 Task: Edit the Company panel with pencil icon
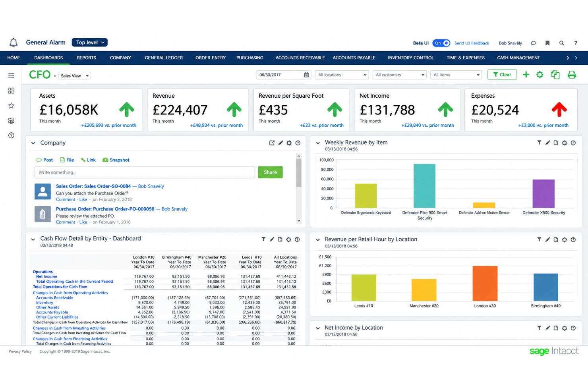pos(280,143)
